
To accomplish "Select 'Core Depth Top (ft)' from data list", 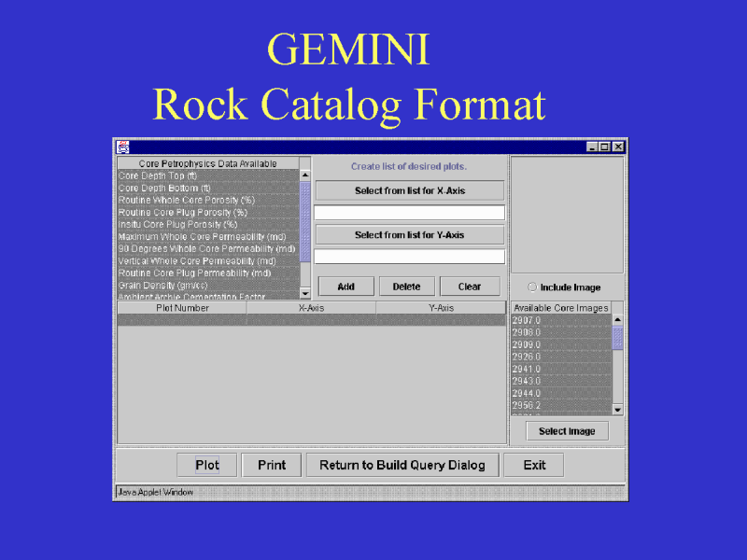I will pyautogui.click(x=208, y=175).
